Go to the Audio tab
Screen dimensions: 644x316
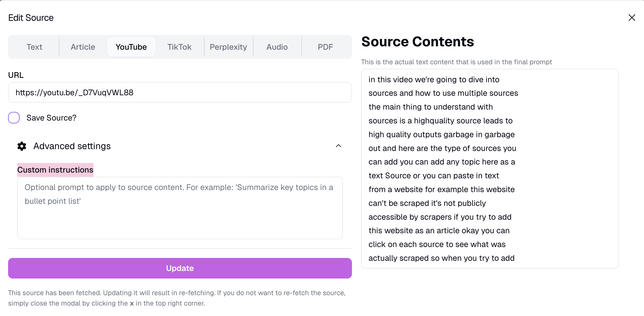point(277,47)
